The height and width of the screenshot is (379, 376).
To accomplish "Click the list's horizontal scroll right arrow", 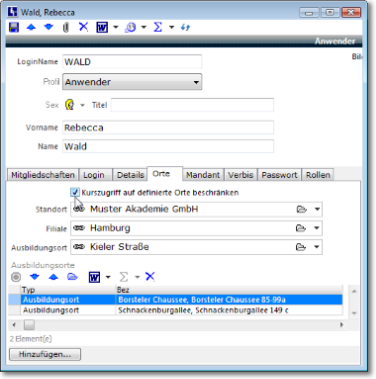I will [x=342, y=324].
